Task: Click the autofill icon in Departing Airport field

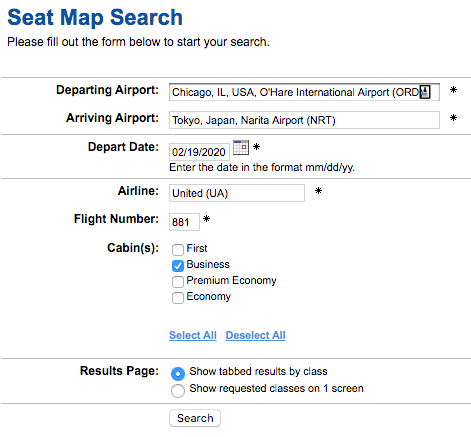Action: 425,92
